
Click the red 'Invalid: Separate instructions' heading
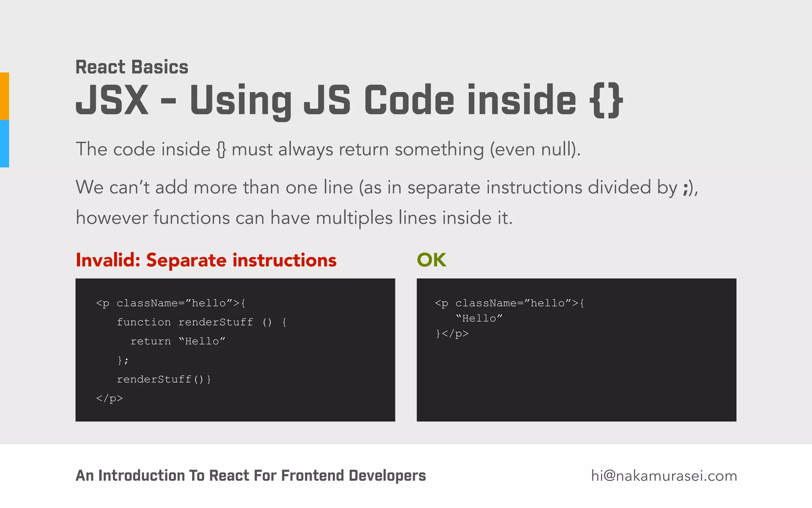pyautogui.click(x=206, y=260)
